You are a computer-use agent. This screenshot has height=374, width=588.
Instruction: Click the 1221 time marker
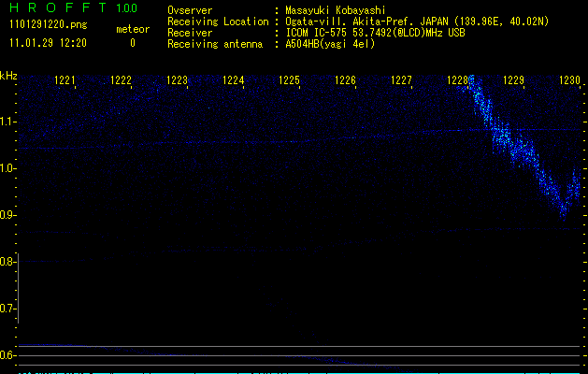(x=65, y=79)
